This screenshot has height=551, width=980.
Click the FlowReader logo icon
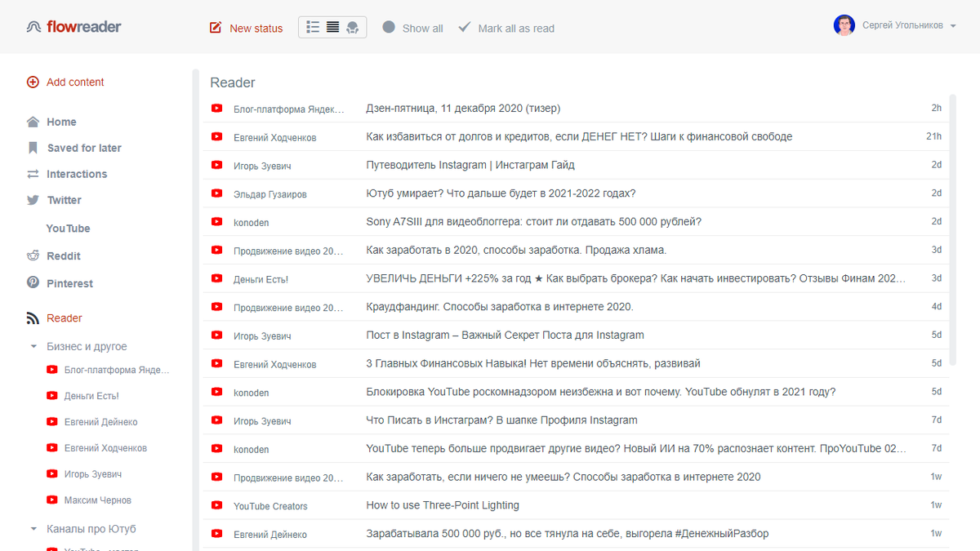33,25
